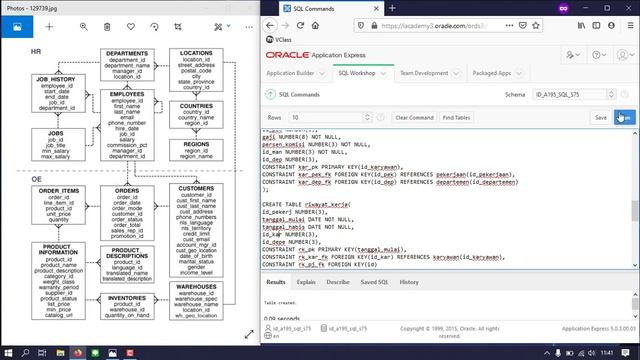Open Task View on the taskbar
This screenshot has width=640, height=360.
pos(42,353)
